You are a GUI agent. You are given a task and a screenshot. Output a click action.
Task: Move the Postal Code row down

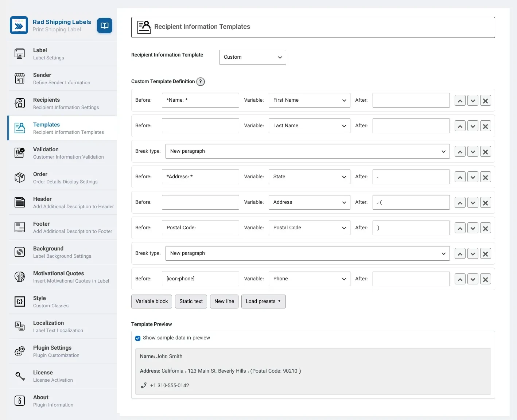point(473,228)
